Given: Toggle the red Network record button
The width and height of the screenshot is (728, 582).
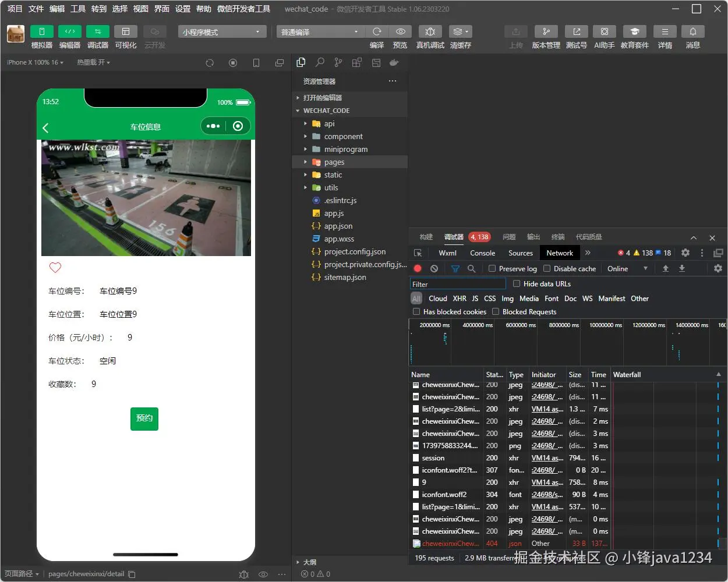Looking at the screenshot, I should [418, 269].
